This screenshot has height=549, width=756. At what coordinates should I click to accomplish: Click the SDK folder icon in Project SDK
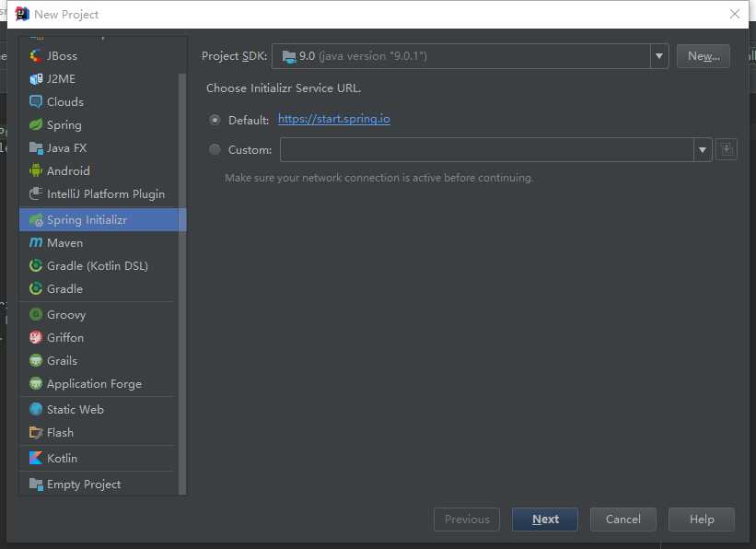(288, 57)
